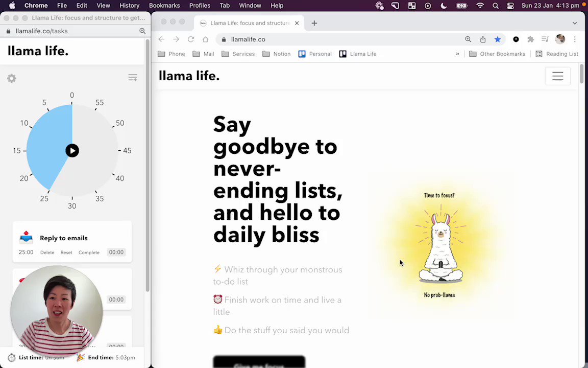Select the Llama Life tab in the right window
The height and width of the screenshot is (368, 588).
249,23
